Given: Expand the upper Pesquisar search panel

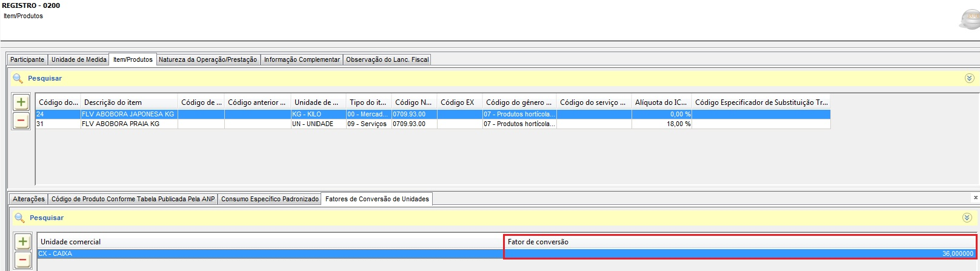Looking at the screenshot, I should 968,79.
